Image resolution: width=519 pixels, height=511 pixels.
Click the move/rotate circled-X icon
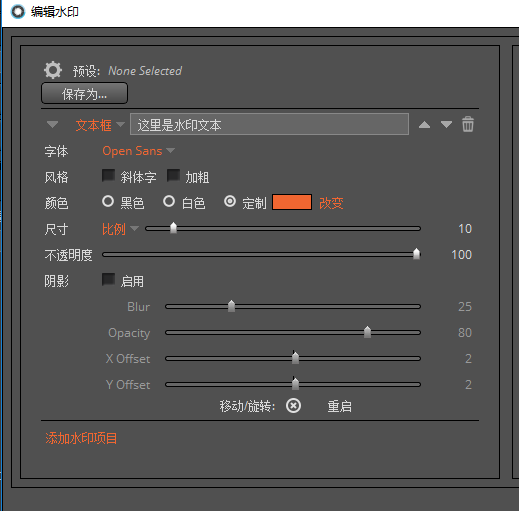click(293, 406)
